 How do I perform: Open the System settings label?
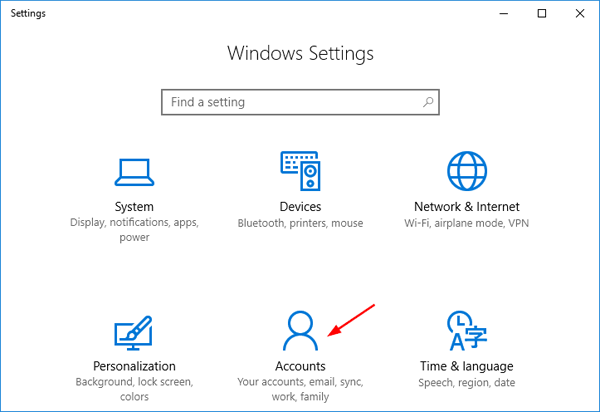133,207
